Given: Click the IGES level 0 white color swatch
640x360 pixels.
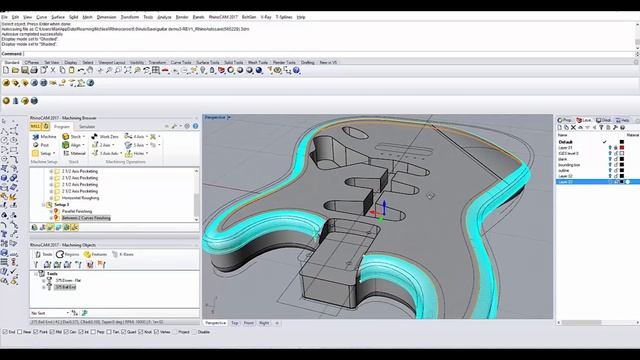Looking at the screenshot, I should 622,153.
